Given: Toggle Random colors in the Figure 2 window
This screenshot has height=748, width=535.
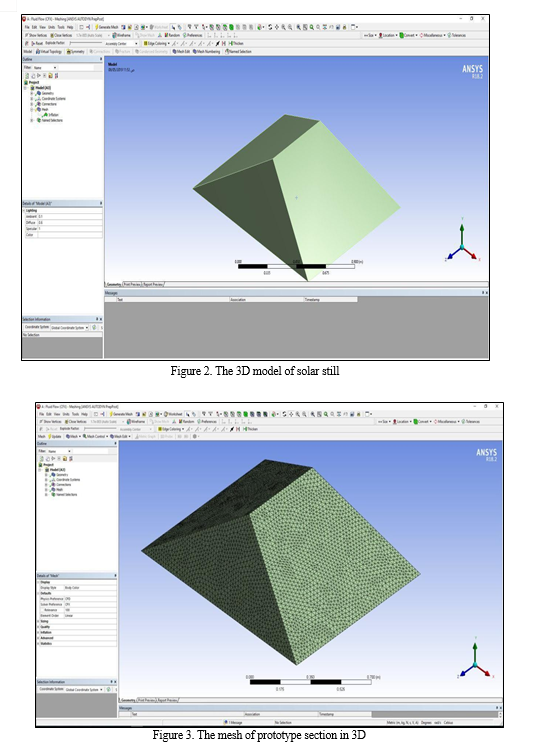Looking at the screenshot, I should [x=173, y=35].
